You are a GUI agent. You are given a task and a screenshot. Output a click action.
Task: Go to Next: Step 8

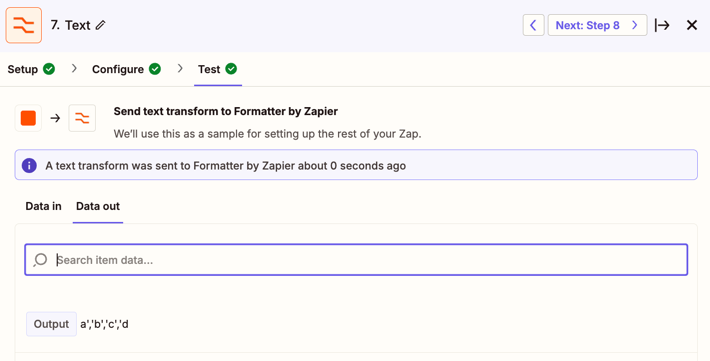point(597,25)
